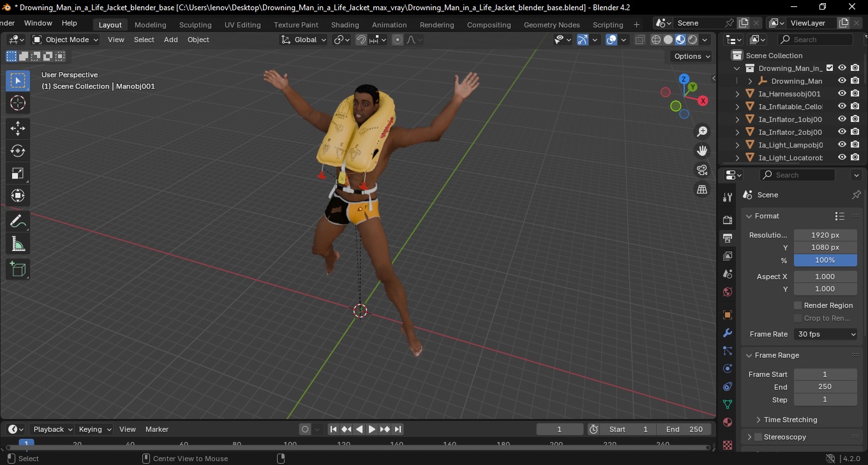Disable render for Ia_Light_Lampobj0
The height and width of the screenshot is (465, 868).
coord(855,145)
